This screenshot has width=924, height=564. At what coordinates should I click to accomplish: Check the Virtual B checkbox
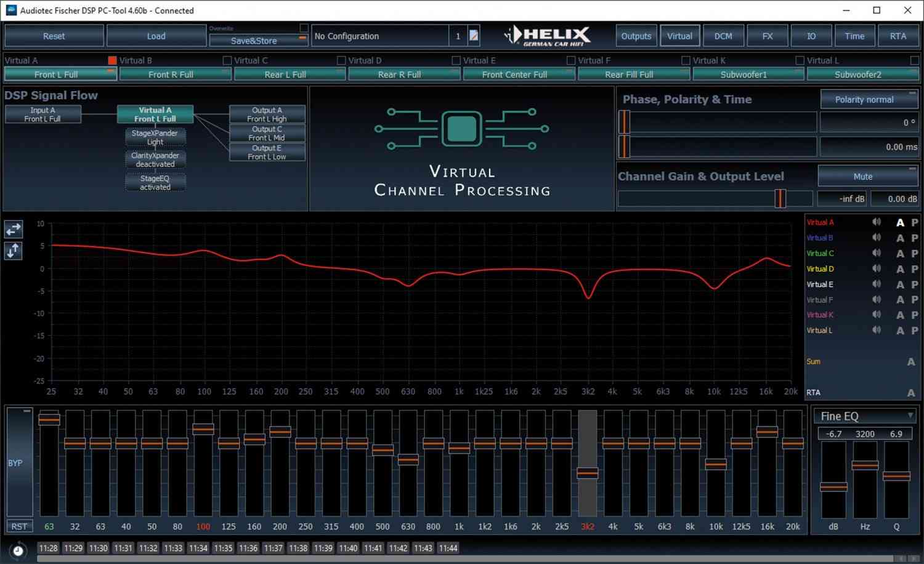pyautogui.click(x=227, y=60)
